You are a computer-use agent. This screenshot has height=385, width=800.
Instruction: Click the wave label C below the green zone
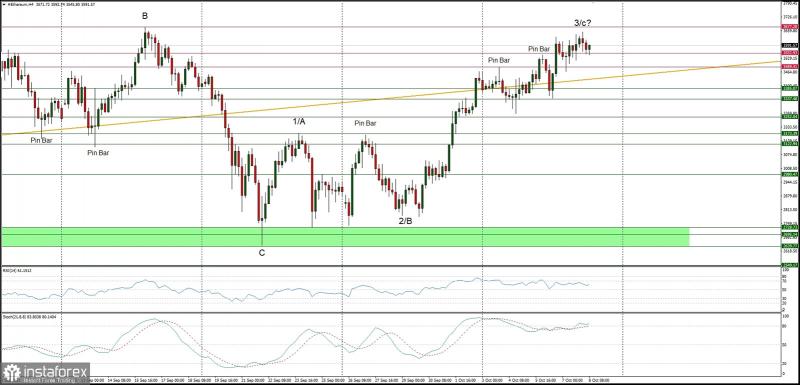click(x=262, y=252)
